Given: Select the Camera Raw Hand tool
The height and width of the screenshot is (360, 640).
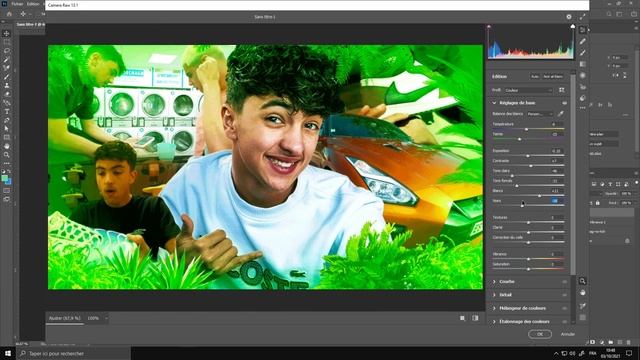Looking at the screenshot, I should [x=582, y=293].
